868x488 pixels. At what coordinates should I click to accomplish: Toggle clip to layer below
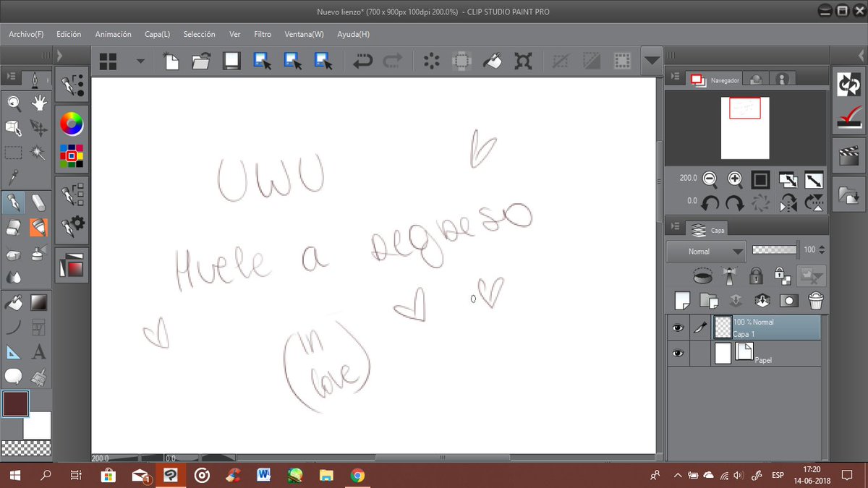pos(701,275)
